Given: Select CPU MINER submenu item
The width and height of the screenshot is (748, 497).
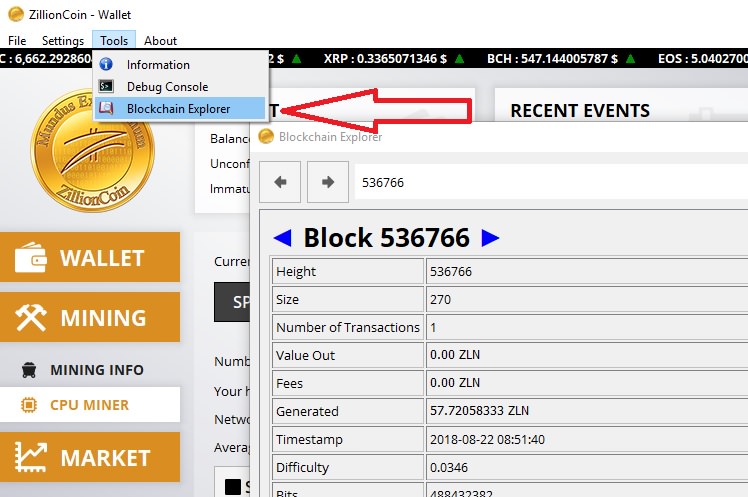Looking at the screenshot, I should [x=90, y=404].
